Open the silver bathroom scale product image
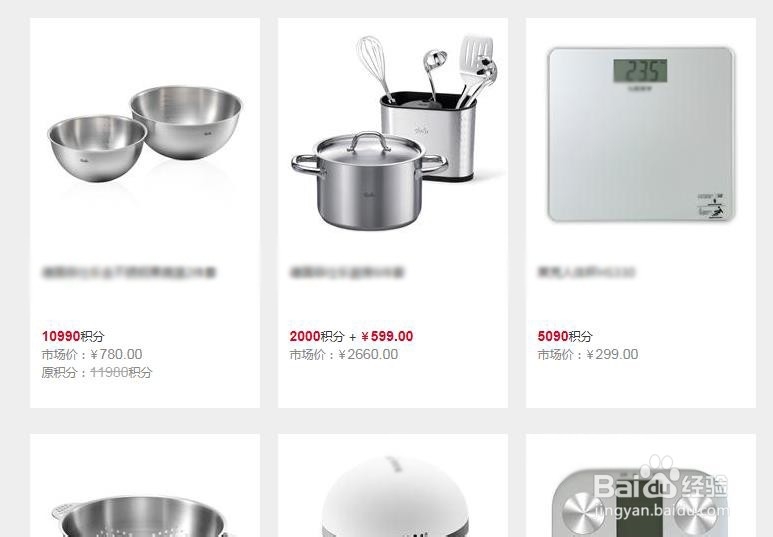Screen dimensions: 773x537 641,134
